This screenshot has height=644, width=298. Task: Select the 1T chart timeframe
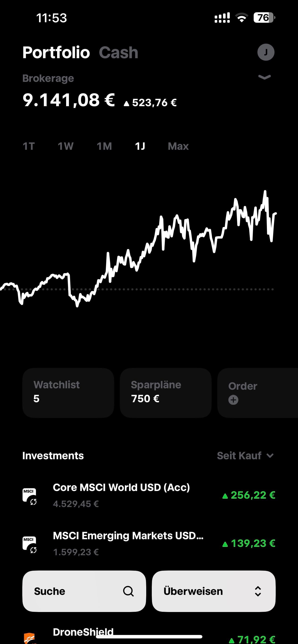pyautogui.click(x=29, y=146)
